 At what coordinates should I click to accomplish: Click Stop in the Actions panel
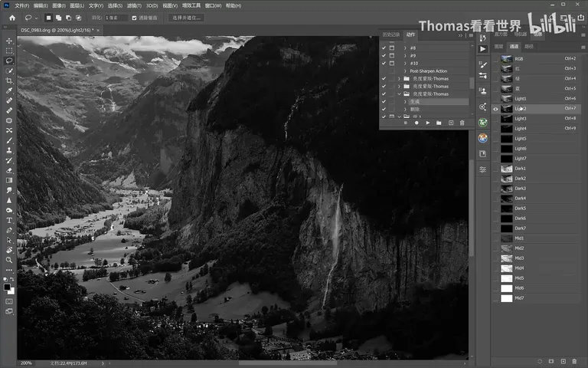click(x=405, y=123)
